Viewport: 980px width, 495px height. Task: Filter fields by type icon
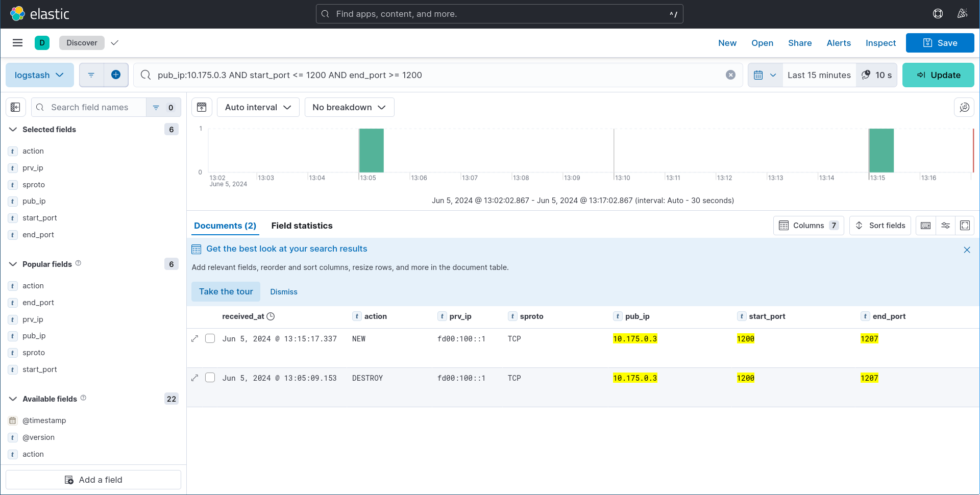tap(163, 107)
